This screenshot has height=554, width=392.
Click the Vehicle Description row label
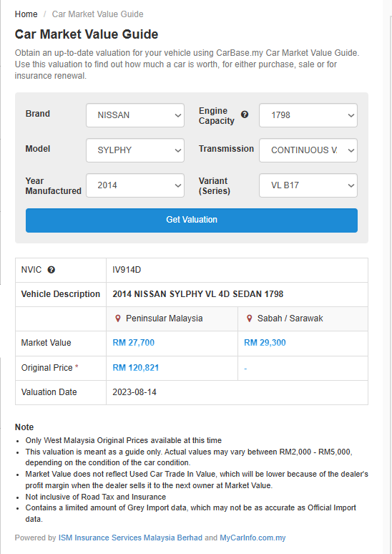coord(61,294)
